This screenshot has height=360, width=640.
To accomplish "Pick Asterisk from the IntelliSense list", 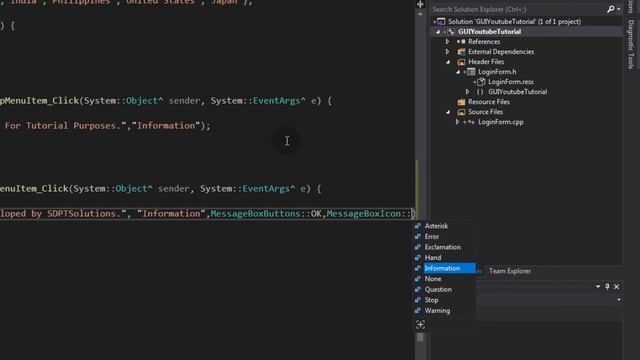I will click(436, 226).
